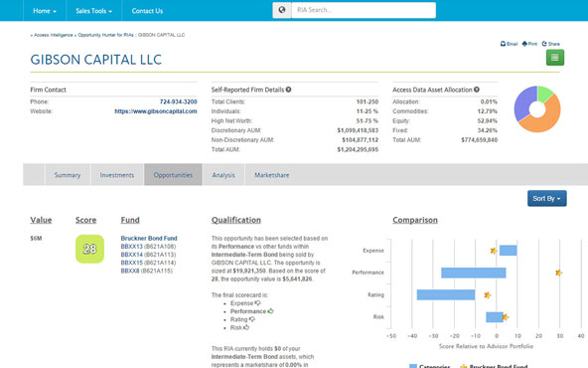Click the Email icon link

pos(509,44)
